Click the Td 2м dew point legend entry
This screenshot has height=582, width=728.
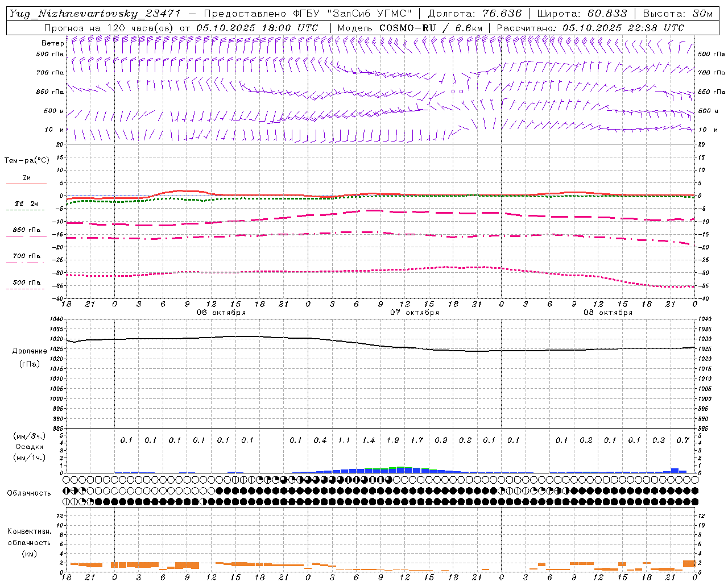(26, 203)
